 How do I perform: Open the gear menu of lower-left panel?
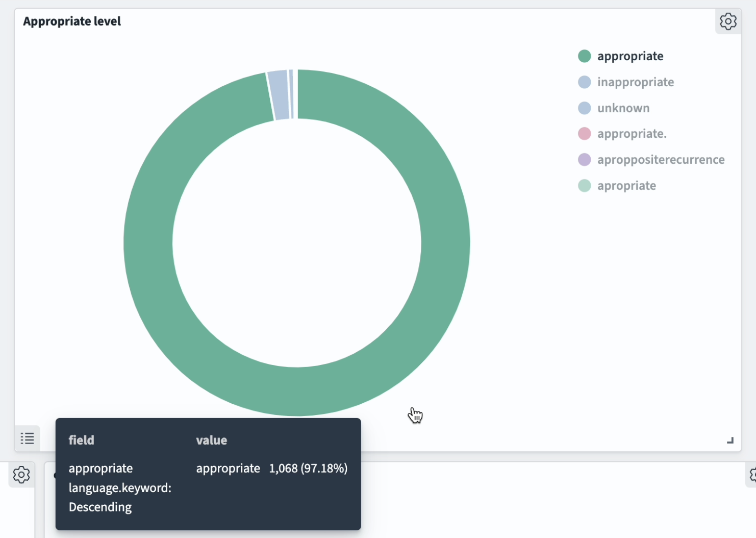(21, 475)
